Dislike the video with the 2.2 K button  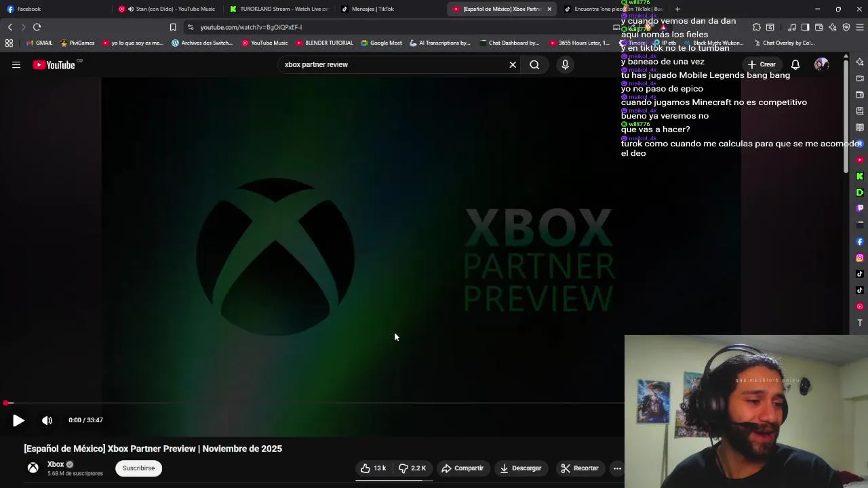412,468
